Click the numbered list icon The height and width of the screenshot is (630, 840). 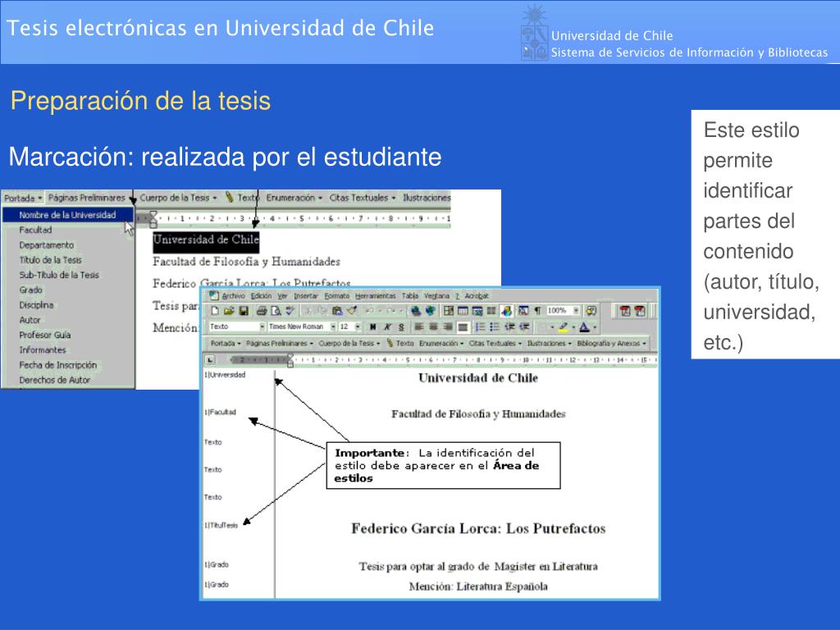(481, 326)
